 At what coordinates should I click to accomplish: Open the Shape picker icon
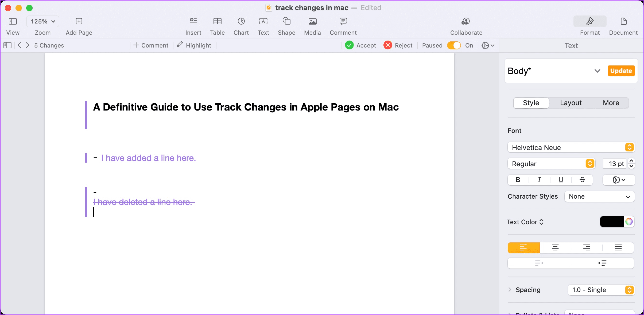pos(286,21)
